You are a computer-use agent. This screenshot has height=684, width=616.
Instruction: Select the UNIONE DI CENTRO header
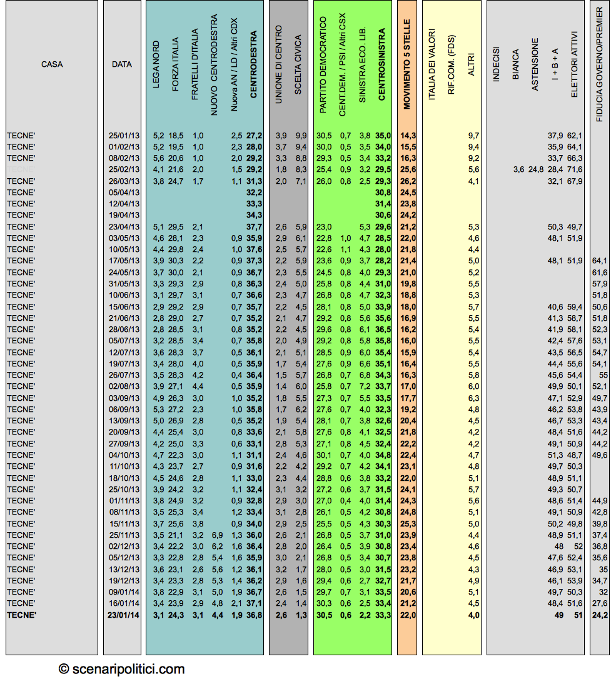point(278,64)
